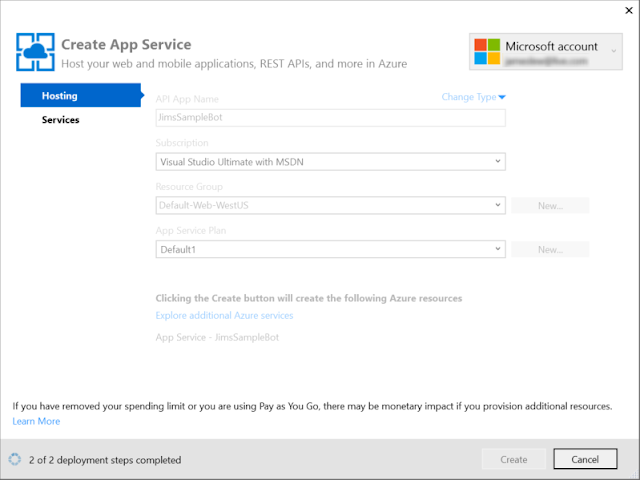The image size is (640, 480).
Task: Click the 'App Service - JimsSampleBot' text
Action: (x=217, y=337)
